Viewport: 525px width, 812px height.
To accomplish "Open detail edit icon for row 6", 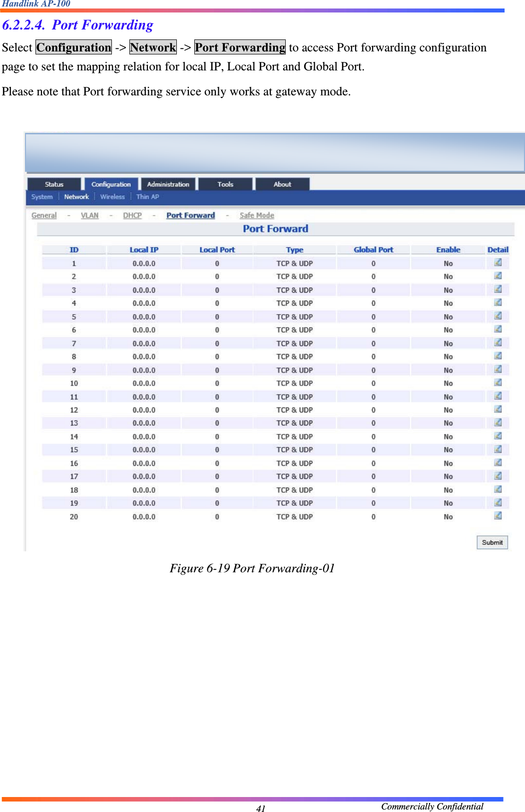I will (x=498, y=329).
